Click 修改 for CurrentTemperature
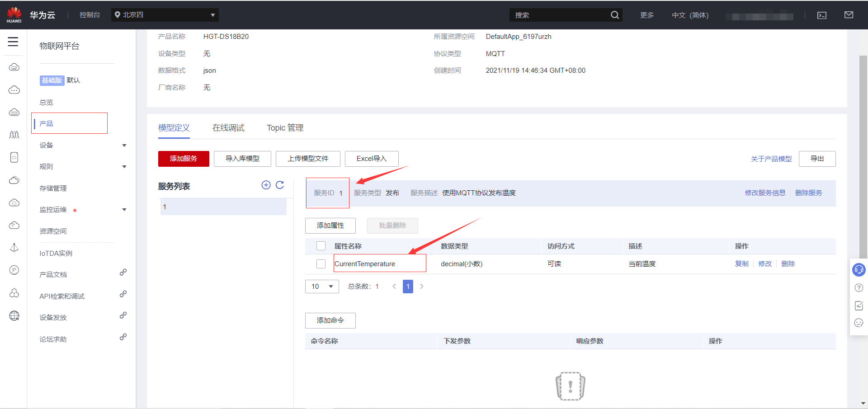Image resolution: width=868 pixels, height=409 pixels. pos(765,264)
